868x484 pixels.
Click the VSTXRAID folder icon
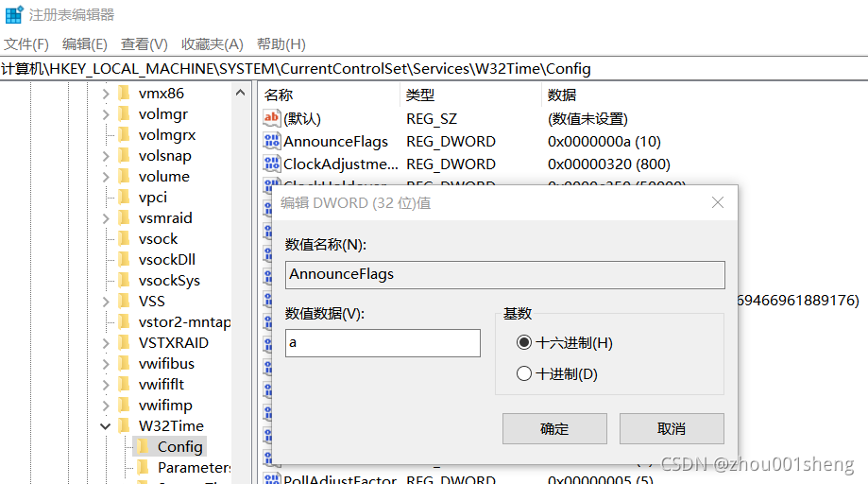[125, 342]
